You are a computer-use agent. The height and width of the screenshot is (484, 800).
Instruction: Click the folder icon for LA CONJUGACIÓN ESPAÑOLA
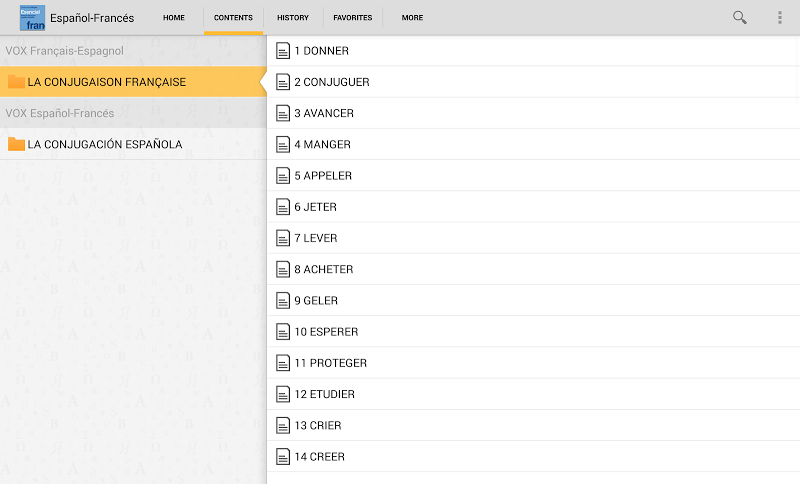(16, 144)
